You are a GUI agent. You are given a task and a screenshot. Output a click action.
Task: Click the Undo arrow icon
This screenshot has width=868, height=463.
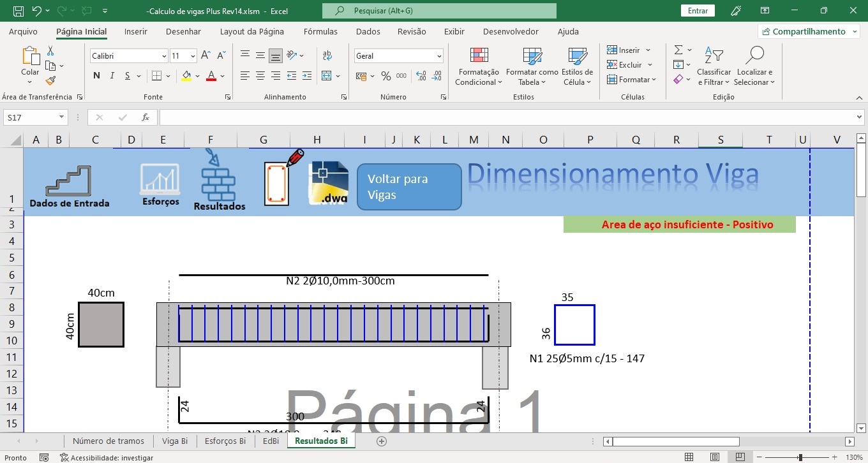coord(37,11)
